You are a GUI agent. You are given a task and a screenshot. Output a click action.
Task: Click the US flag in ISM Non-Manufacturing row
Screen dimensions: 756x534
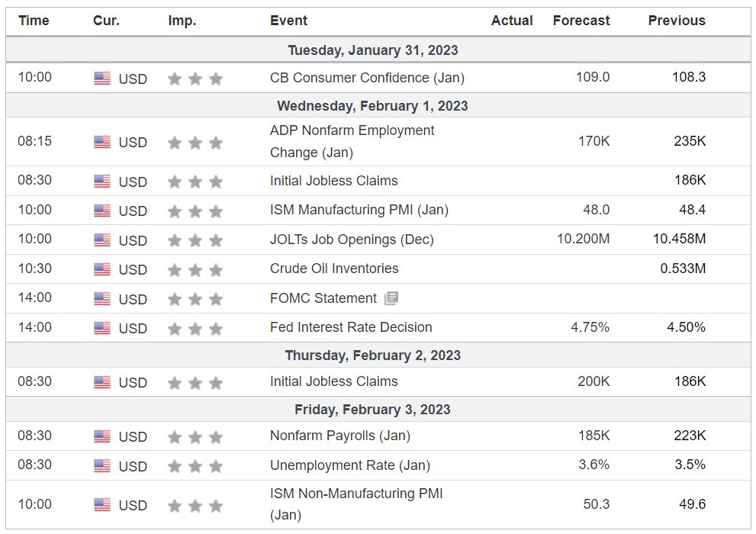click(102, 505)
